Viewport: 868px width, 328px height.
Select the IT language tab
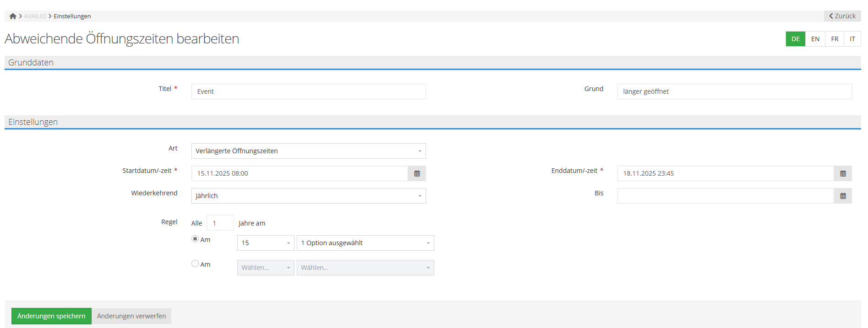(852, 39)
